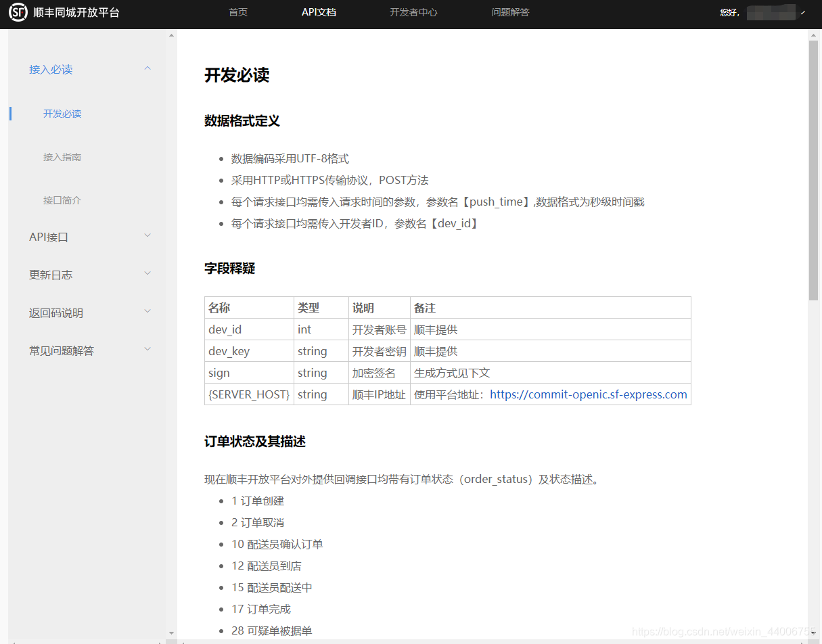Expand the 更新日志 chevron
The height and width of the screenshot is (644, 822).
(147, 273)
